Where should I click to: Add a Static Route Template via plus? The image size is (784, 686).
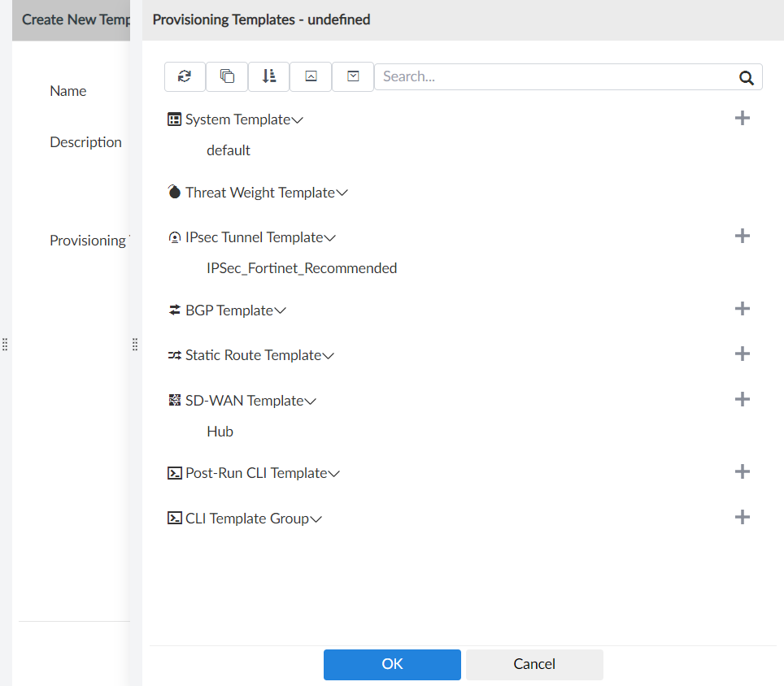pyautogui.click(x=742, y=354)
